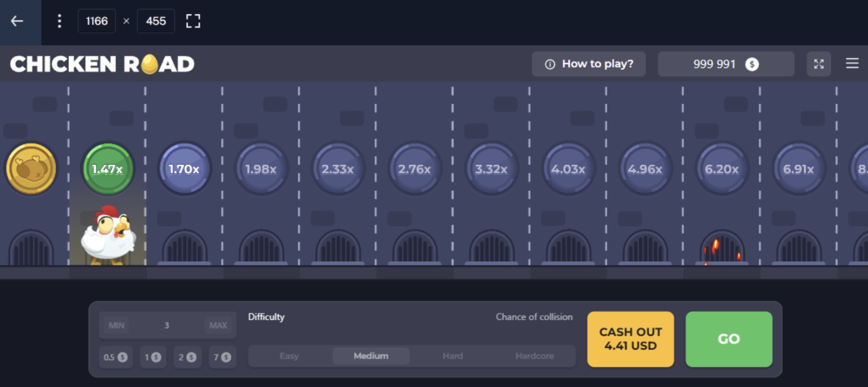The image size is (868, 387).
Task: Click the bet amount input field
Action: pyautogui.click(x=166, y=325)
